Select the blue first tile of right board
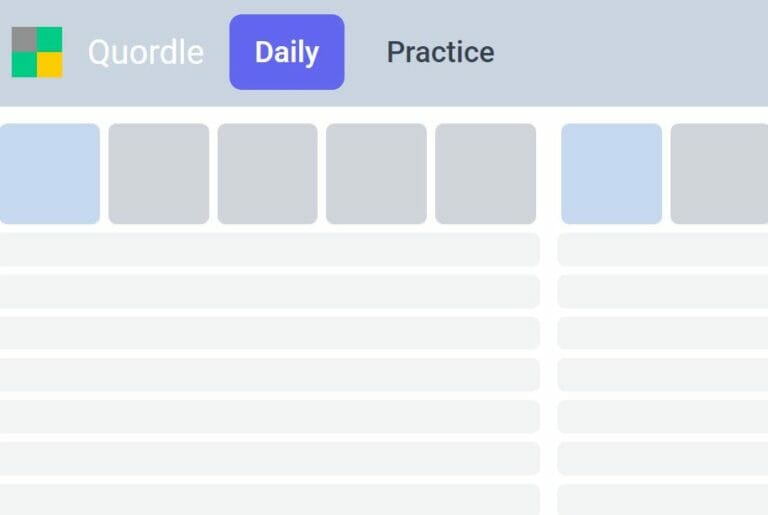Image resolution: width=768 pixels, height=515 pixels. [611, 173]
